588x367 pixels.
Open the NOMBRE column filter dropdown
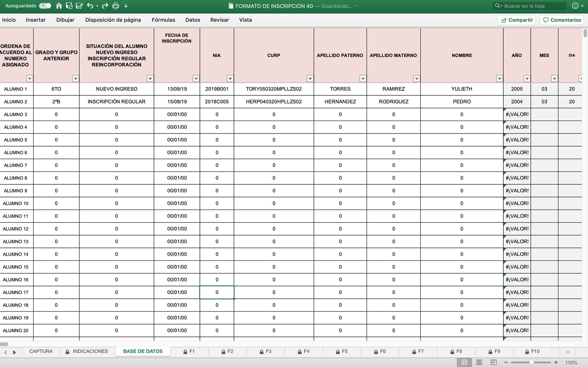(499, 78)
